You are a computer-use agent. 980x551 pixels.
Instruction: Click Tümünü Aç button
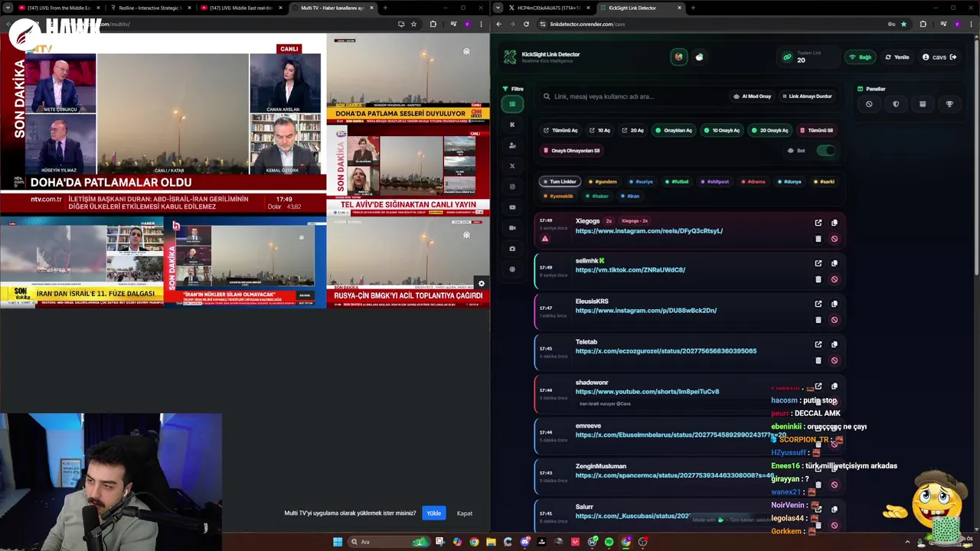point(560,130)
